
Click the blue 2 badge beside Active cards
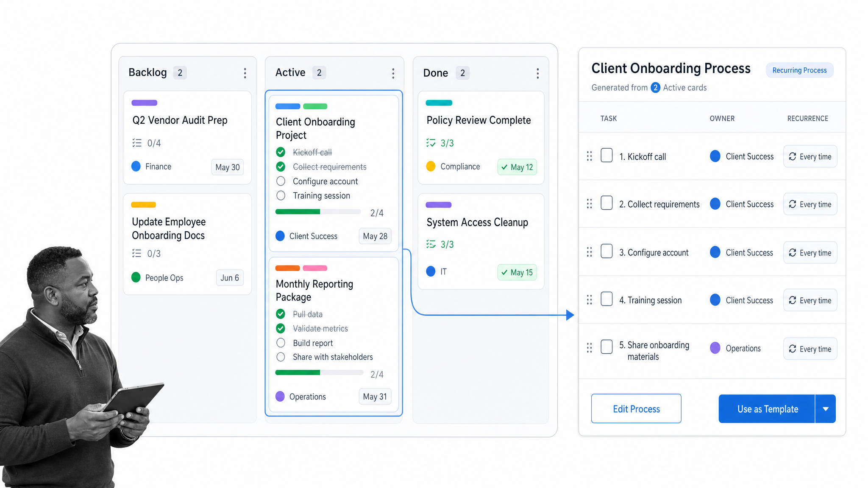coord(655,88)
